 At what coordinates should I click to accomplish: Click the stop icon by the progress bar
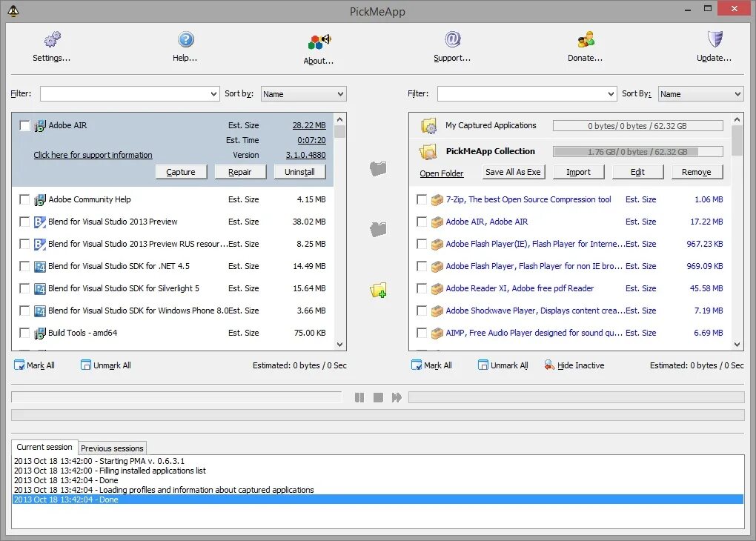point(378,397)
